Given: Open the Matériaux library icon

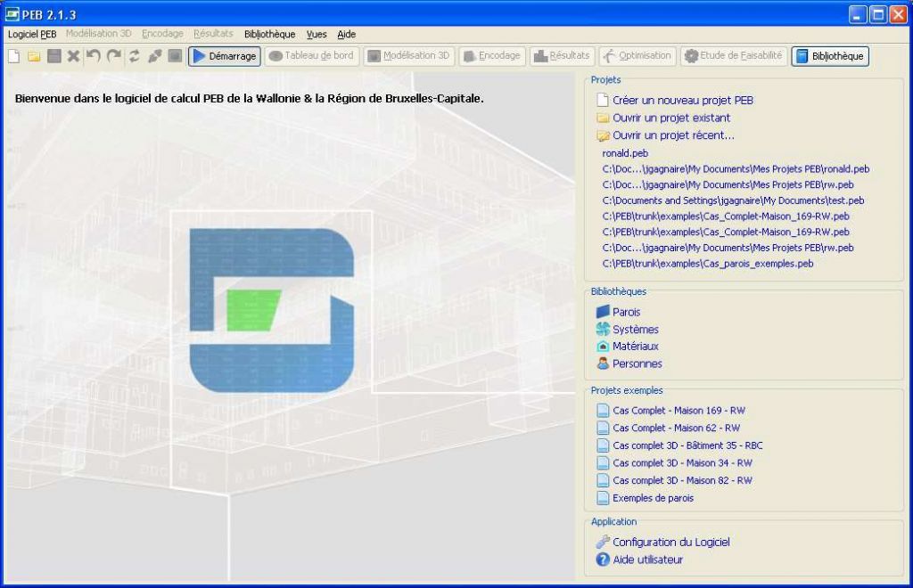Looking at the screenshot, I should tap(603, 347).
